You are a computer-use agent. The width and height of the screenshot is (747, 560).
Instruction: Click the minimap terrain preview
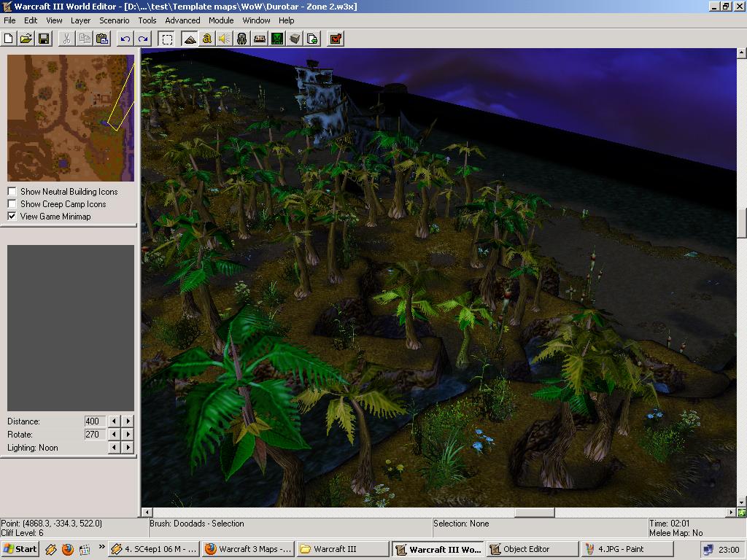[x=71, y=118]
